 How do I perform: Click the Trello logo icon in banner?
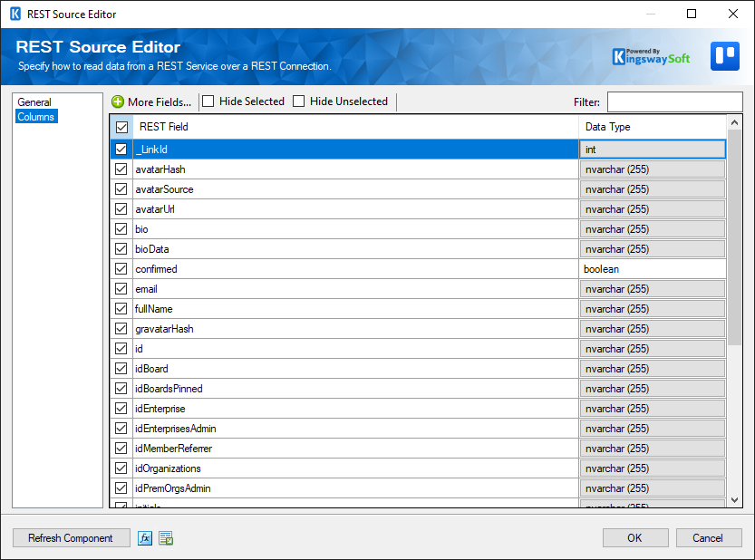pos(725,56)
